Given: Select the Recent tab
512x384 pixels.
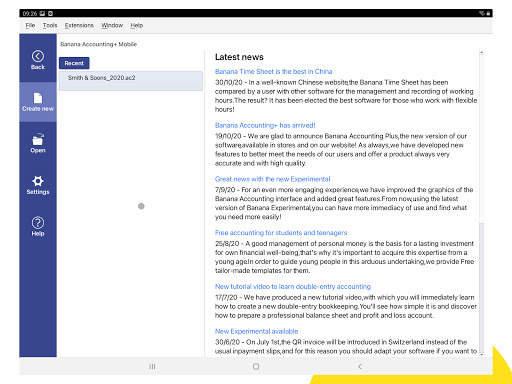Looking at the screenshot, I should click(74, 63).
